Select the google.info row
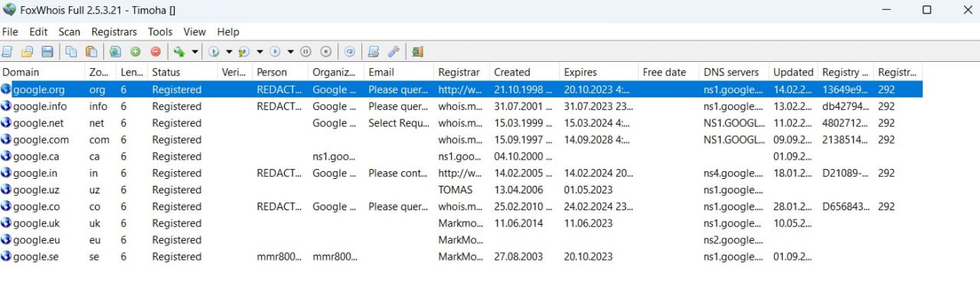Image resolution: width=980 pixels, height=302 pixels. [x=461, y=106]
